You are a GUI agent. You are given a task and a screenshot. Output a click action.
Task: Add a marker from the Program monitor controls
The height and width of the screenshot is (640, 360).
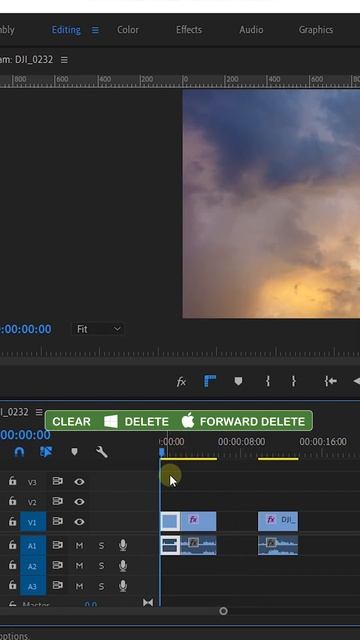(238, 381)
